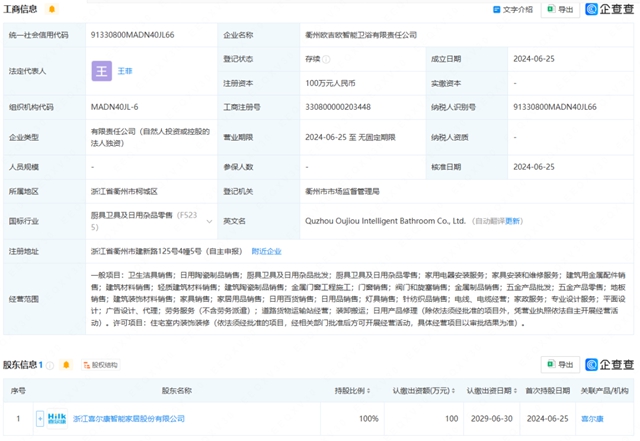Open 浙江喜尔康智能家居股份有限公司 shareholder link
This screenshot has height=441, width=640.
(x=129, y=419)
